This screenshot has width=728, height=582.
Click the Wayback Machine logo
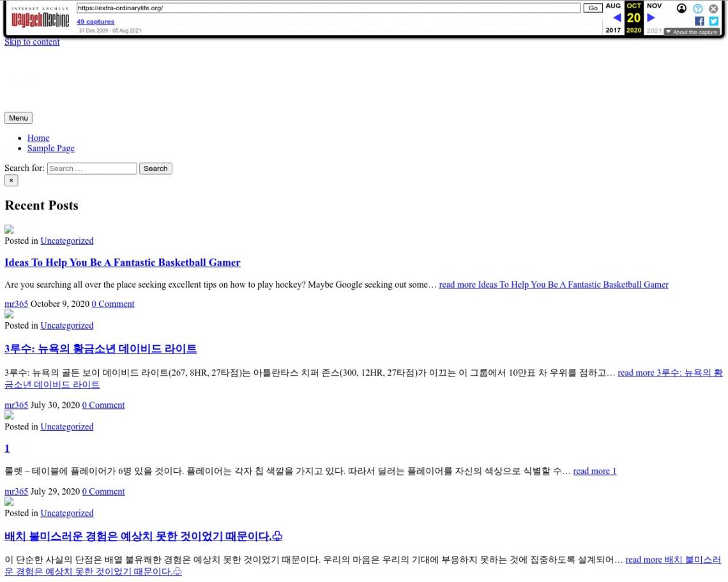click(40, 18)
